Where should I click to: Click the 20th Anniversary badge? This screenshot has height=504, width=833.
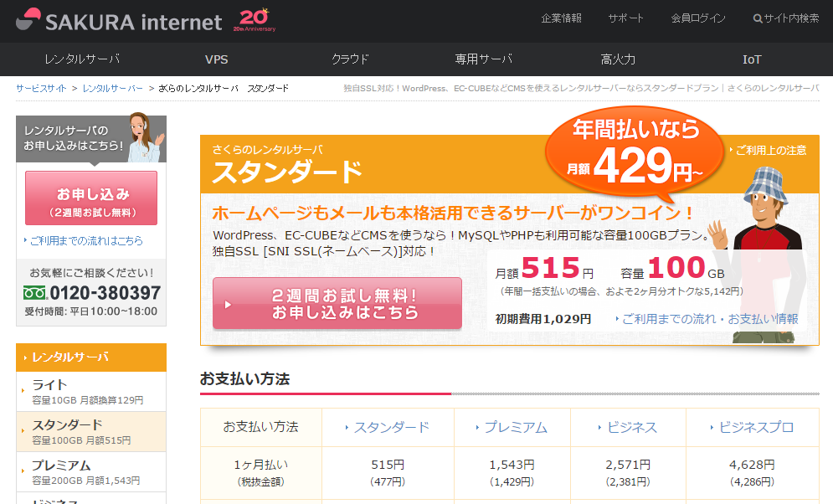pyautogui.click(x=254, y=20)
